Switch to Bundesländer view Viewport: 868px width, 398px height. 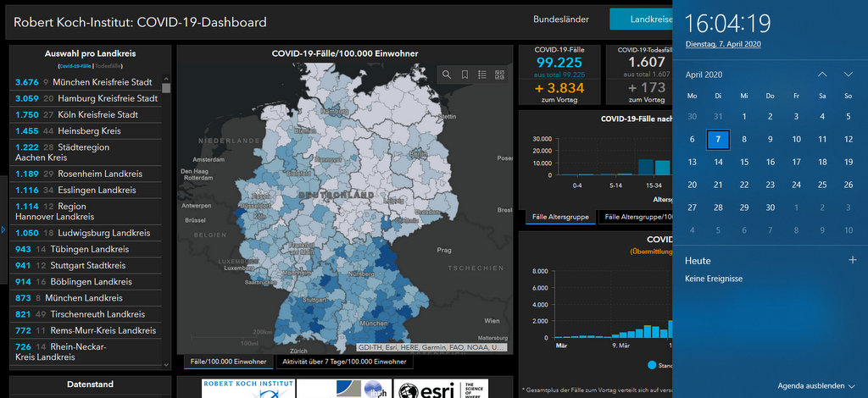(x=561, y=19)
